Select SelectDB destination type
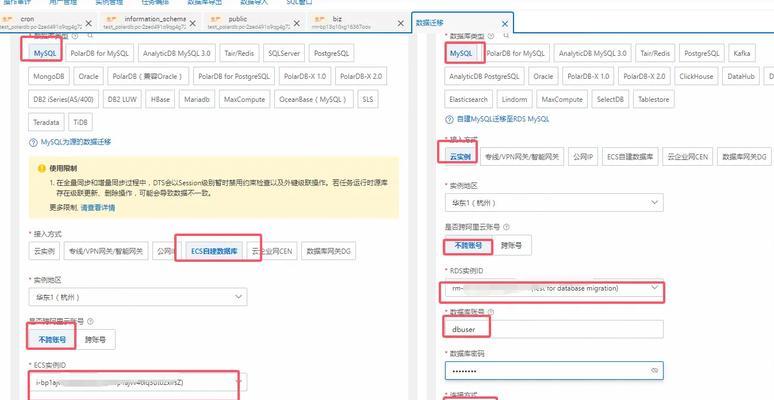 coord(610,99)
